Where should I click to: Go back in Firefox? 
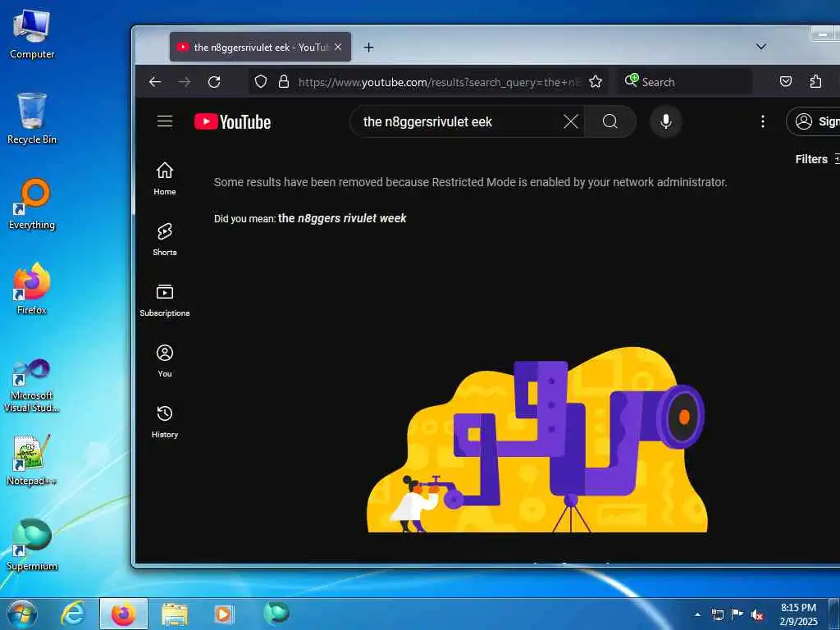coord(155,81)
